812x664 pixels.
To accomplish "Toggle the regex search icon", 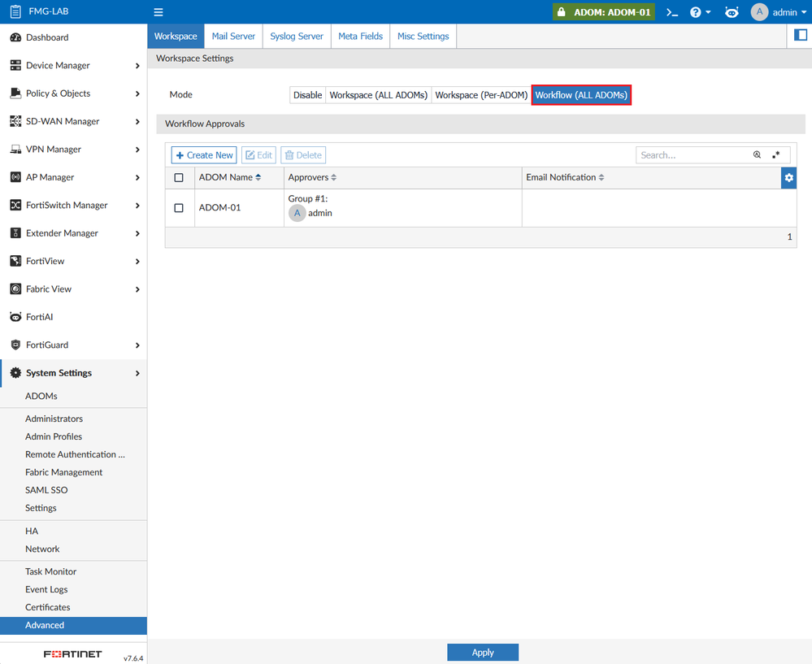I will coord(775,155).
